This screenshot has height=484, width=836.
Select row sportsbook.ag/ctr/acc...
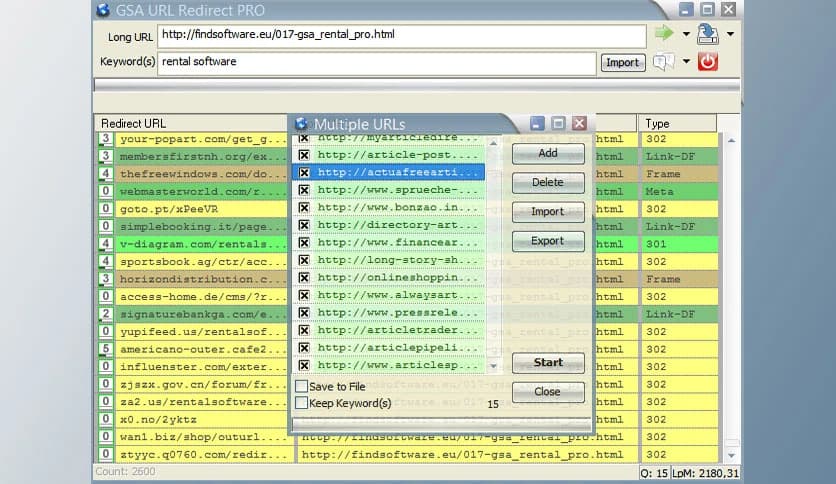point(203,262)
